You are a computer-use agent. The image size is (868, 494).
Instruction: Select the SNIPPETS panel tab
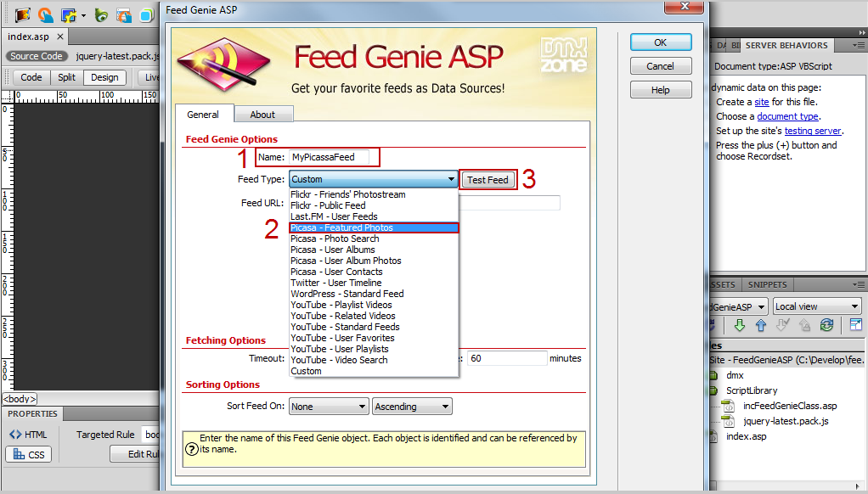[x=767, y=285]
